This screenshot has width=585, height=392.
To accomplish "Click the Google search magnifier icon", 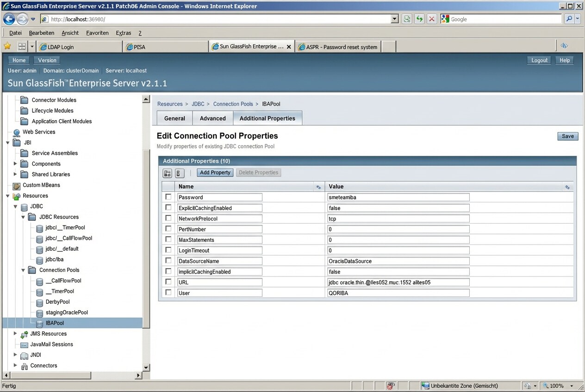I will coord(569,19).
